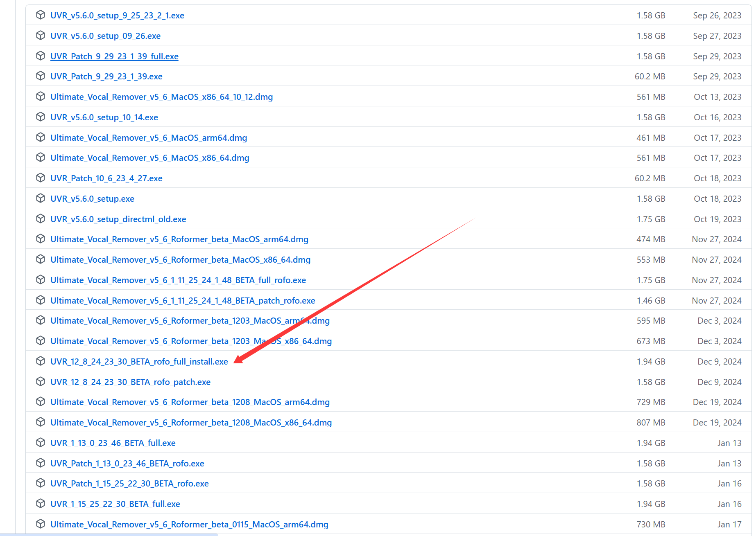Click package icon beside UVR_v5.6.0_setup_09_26.exe
Image resolution: width=756 pixels, height=536 pixels.
(x=41, y=36)
